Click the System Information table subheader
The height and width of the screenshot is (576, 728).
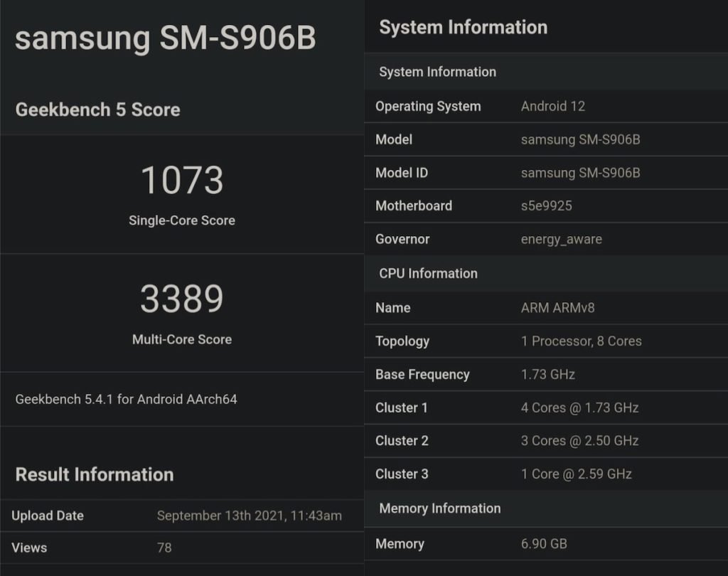click(x=438, y=72)
